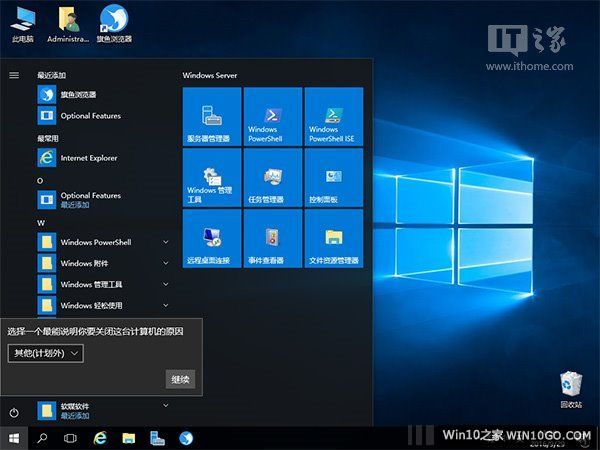This screenshot has width=600, height=450.
Task: Click the 继续 button
Action: point(180,379)
